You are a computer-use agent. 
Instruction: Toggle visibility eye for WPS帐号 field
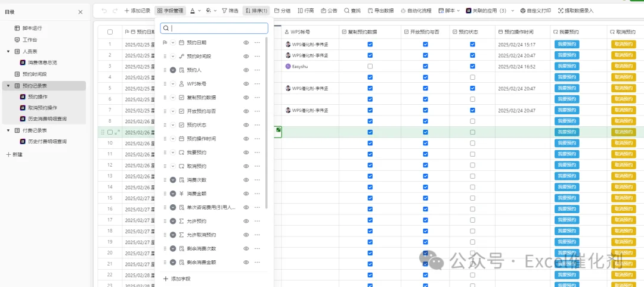click(246, 83)
